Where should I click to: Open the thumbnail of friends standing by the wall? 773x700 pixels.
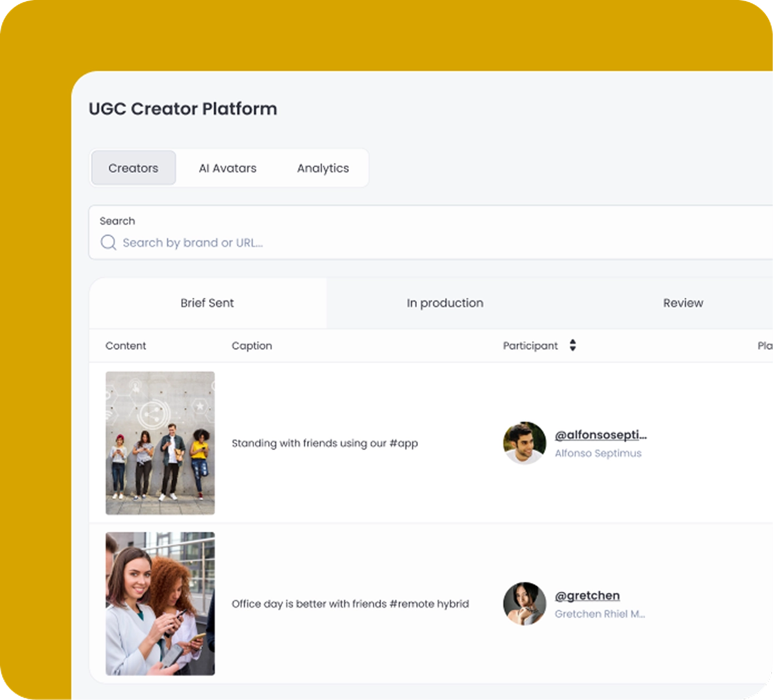pyautogui.click(x=160, y=443)
